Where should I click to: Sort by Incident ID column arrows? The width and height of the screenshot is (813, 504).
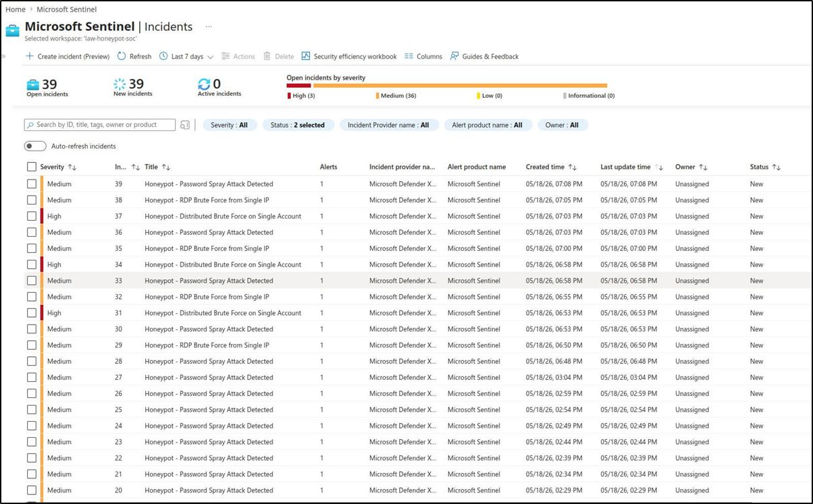click(135, 167)
